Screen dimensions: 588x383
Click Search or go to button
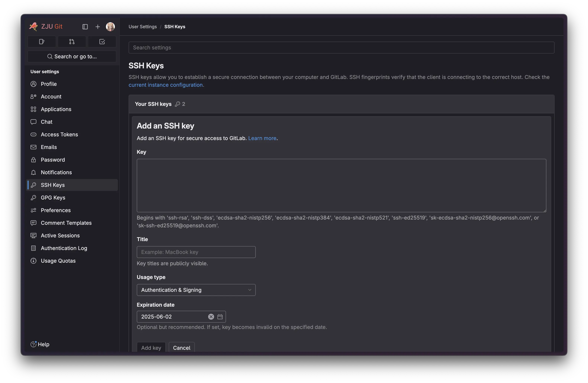72,56
